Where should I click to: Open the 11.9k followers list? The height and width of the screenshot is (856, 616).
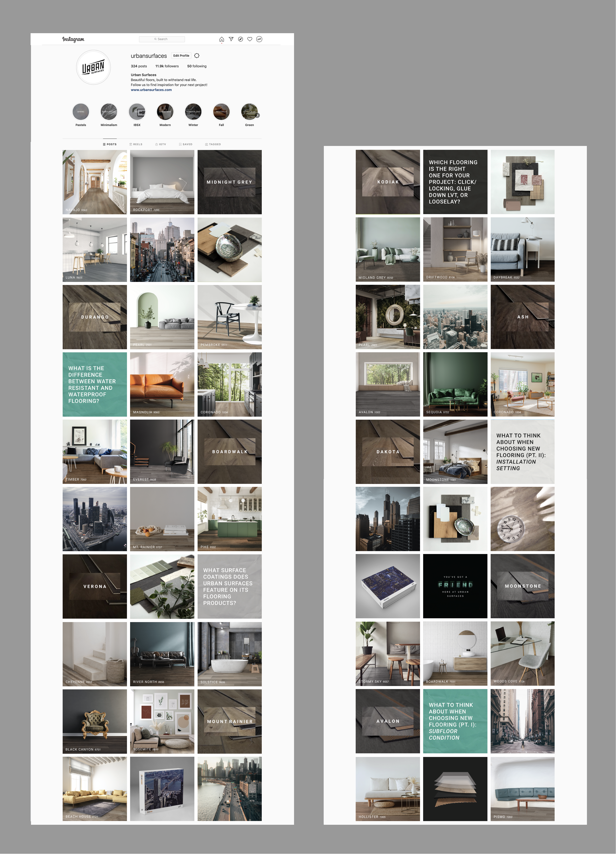167,66
